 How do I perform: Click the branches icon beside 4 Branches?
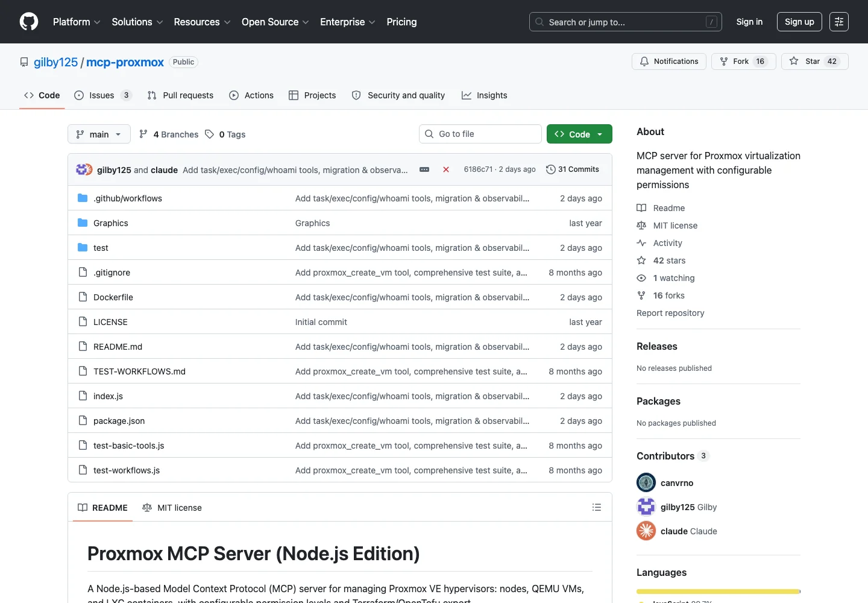143,134
